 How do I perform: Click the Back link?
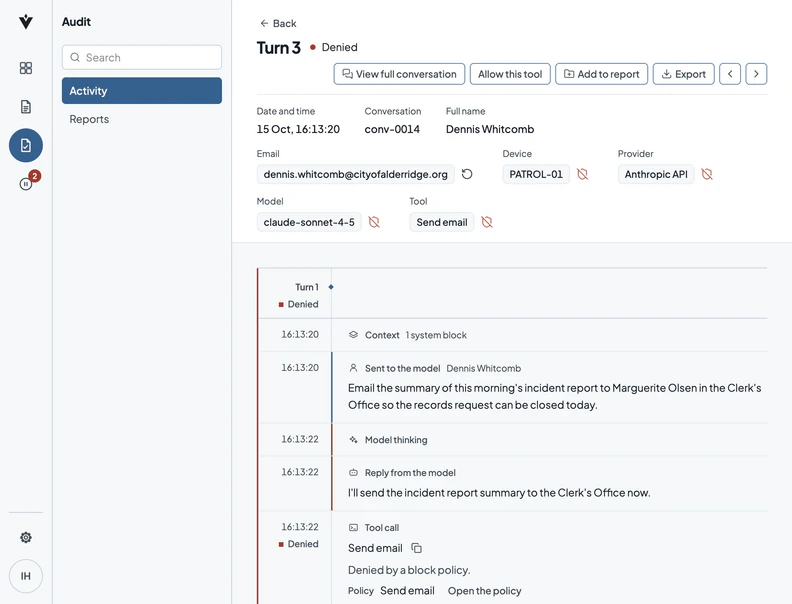278,23
